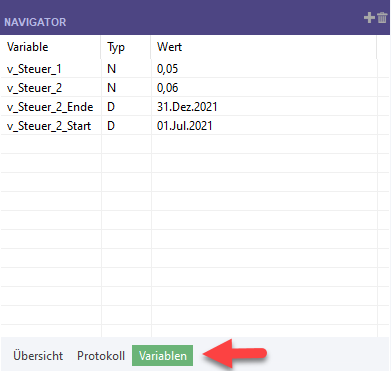The height and width of the screenshot is (371, 391).
Task: Select the v_Steuer_1 variable row
Action: coord(189,69)
